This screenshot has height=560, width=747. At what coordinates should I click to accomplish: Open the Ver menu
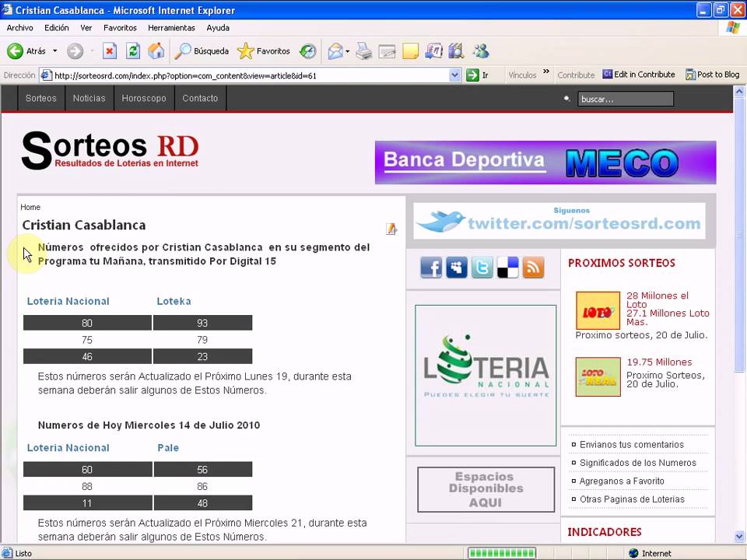(x=86, y=28)
